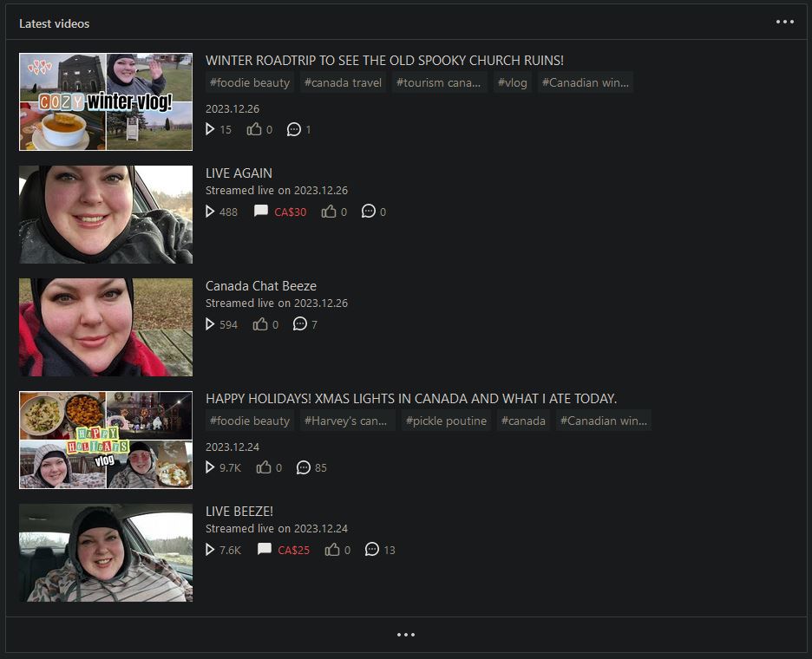Open the Latest videos options menu
Screen dimensions: 812x659
tap(784, 22)
